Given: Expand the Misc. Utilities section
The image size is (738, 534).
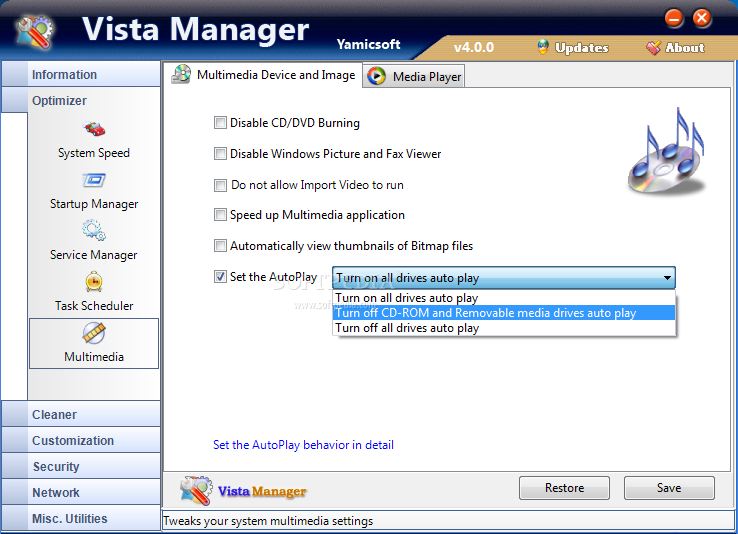Looking at the screenshot, I should (x=81, y=518).
